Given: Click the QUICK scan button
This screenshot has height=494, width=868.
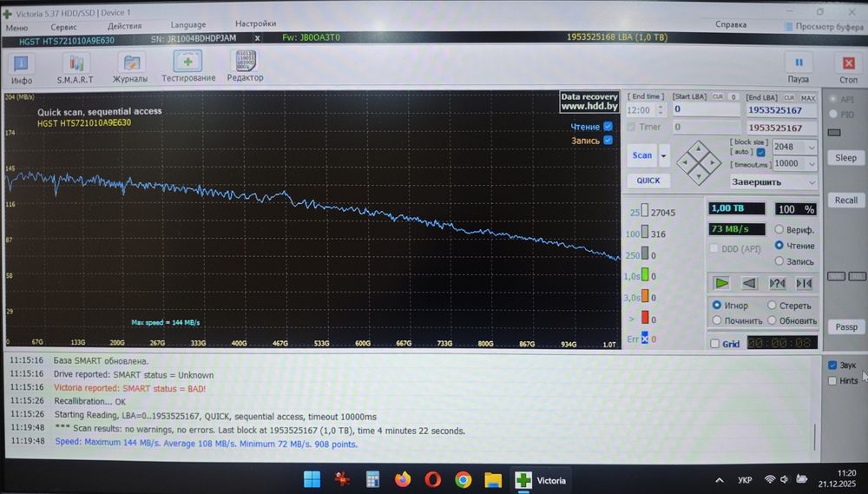Looking at the screenshot, I should pos(648,181).
